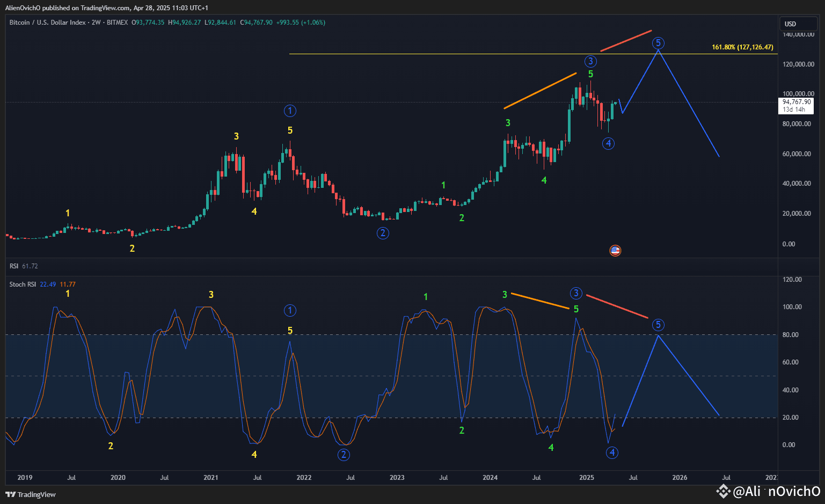Click the Stoch RSI value 22.49
The image size is (825, 504).
[48, 284]
